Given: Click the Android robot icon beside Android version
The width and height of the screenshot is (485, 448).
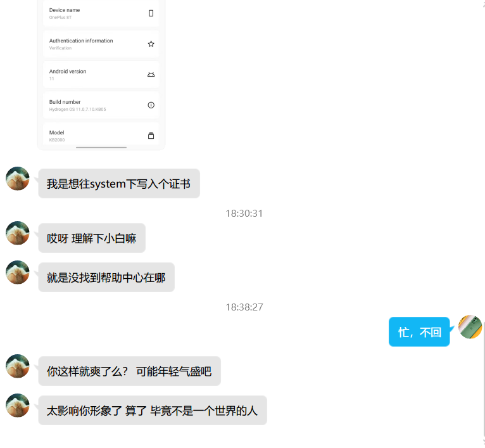Looking at the screenshot, I should 151,75.
